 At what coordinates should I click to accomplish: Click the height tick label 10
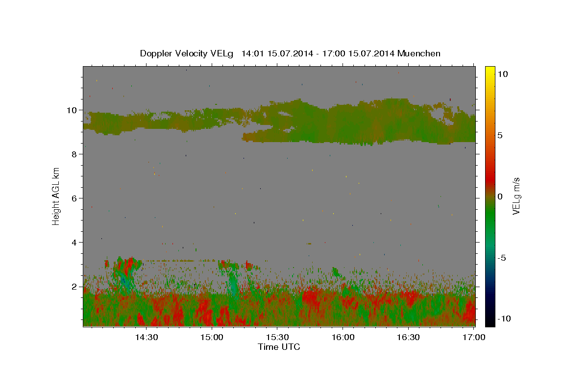(73, 110)
